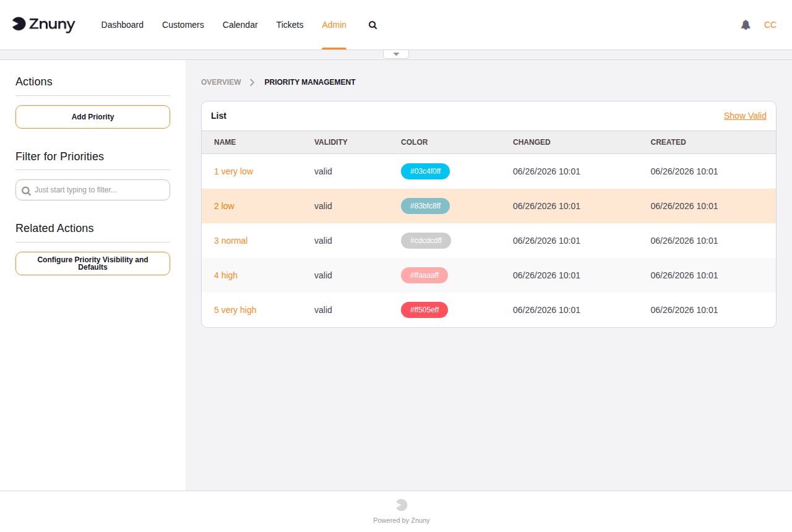This screenshot has width=792, height=532.
Task: Click validity cell of 1 very low row
Action: pyautogui.click(x=323, y=171)
